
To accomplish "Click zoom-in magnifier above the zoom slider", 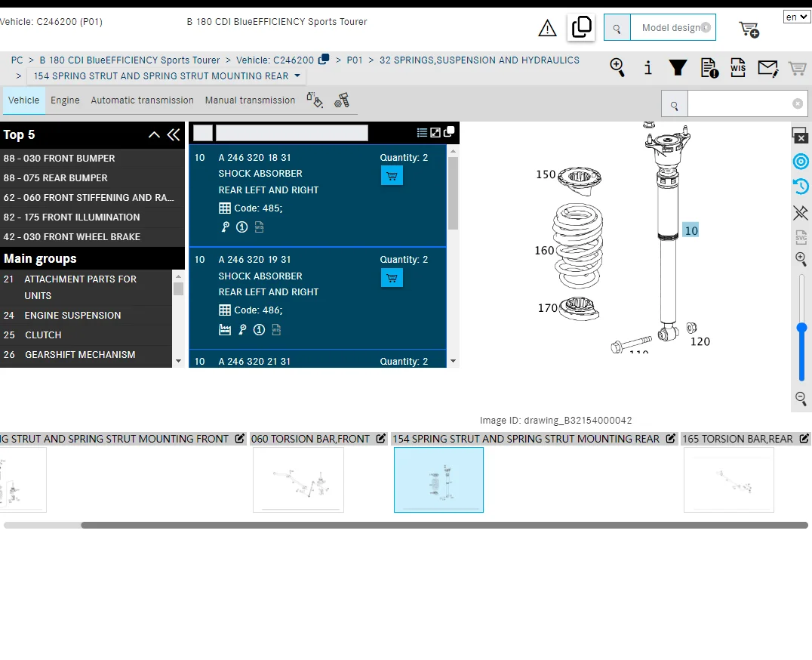I will pyautogui.click(x=801, y=258).
